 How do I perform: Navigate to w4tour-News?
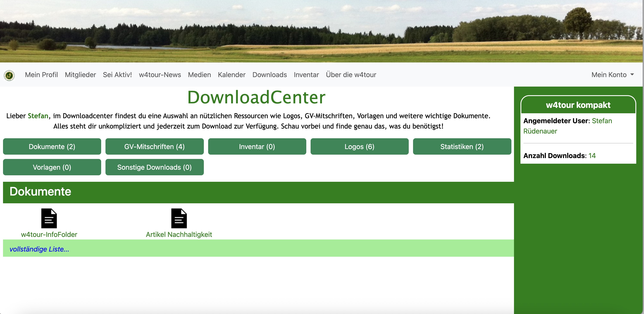pos(160,75)
